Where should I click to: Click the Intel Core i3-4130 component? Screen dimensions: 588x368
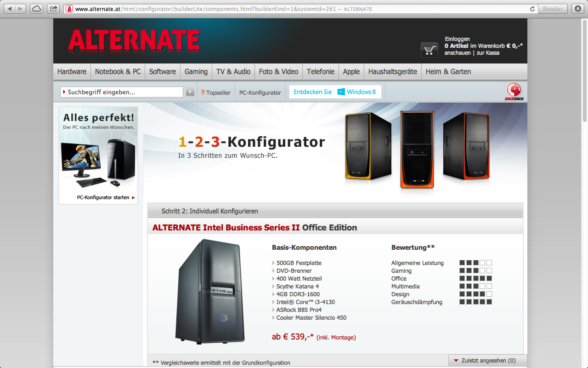pos(305,302)
